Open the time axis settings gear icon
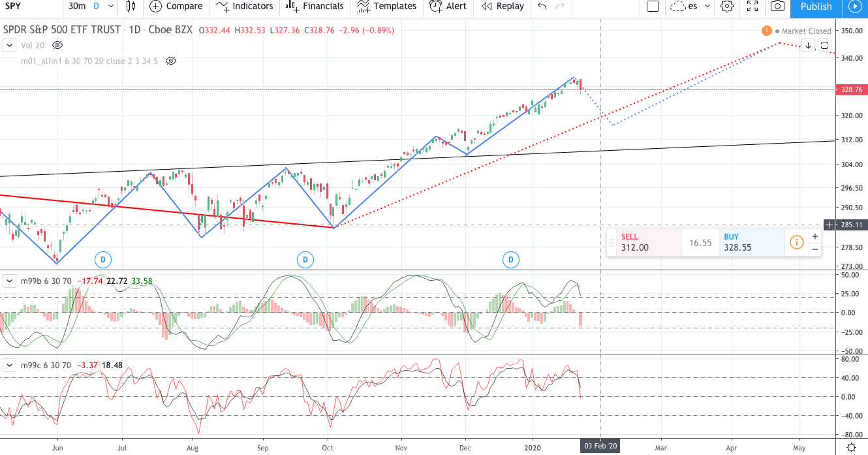Viewport: 868px width, 455px height. click(x=851, y=447)
